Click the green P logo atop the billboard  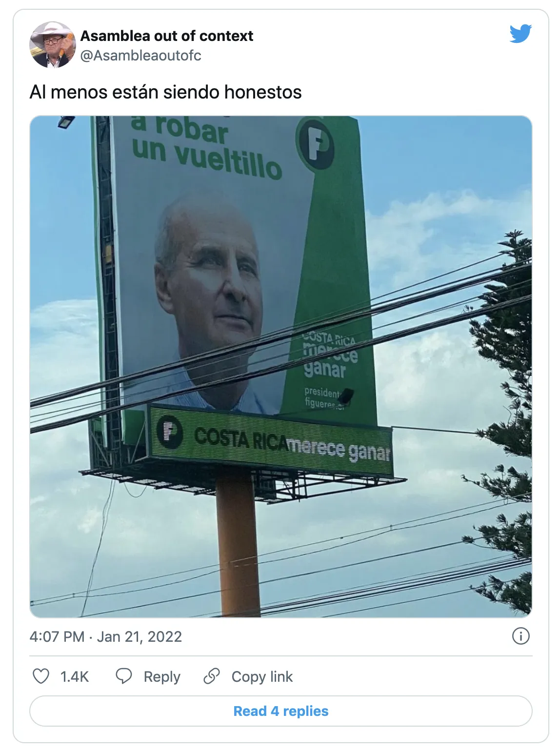315,143
